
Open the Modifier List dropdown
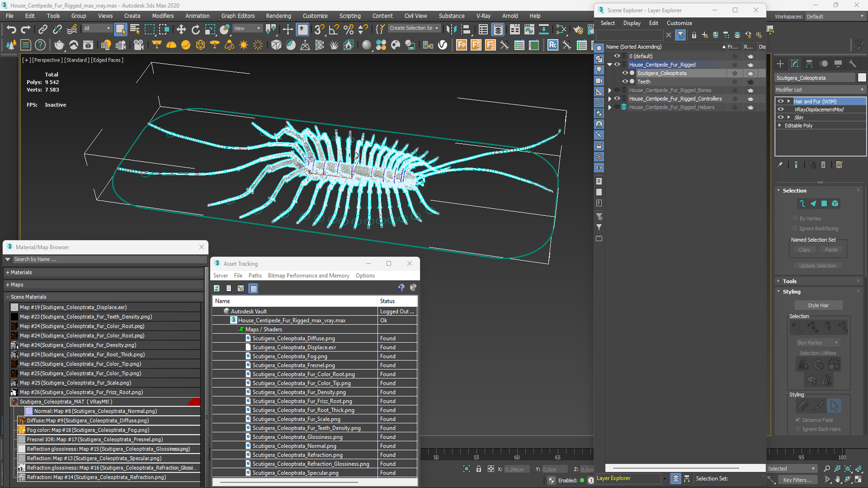pos(820,90)
